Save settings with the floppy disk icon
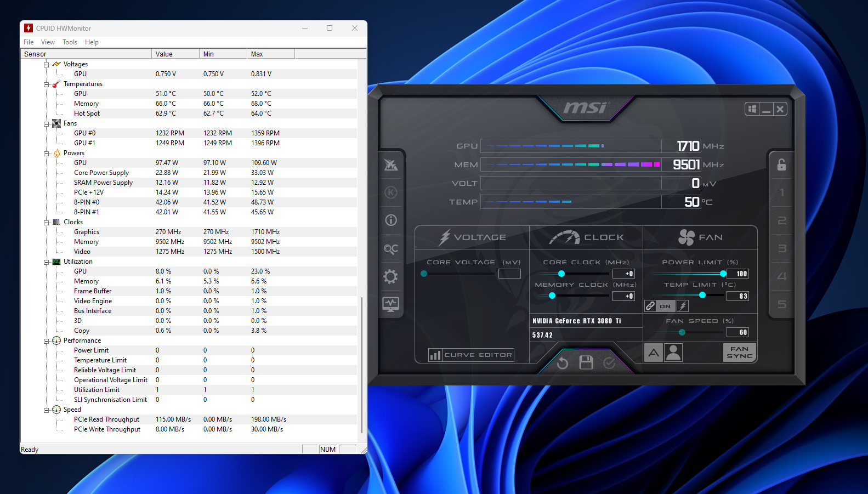 click(586, 362)
